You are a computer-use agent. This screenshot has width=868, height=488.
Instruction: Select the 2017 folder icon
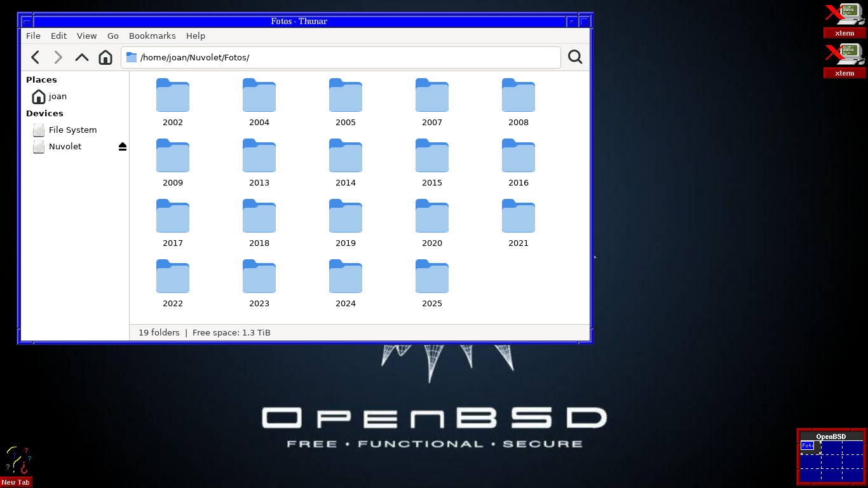173,216
